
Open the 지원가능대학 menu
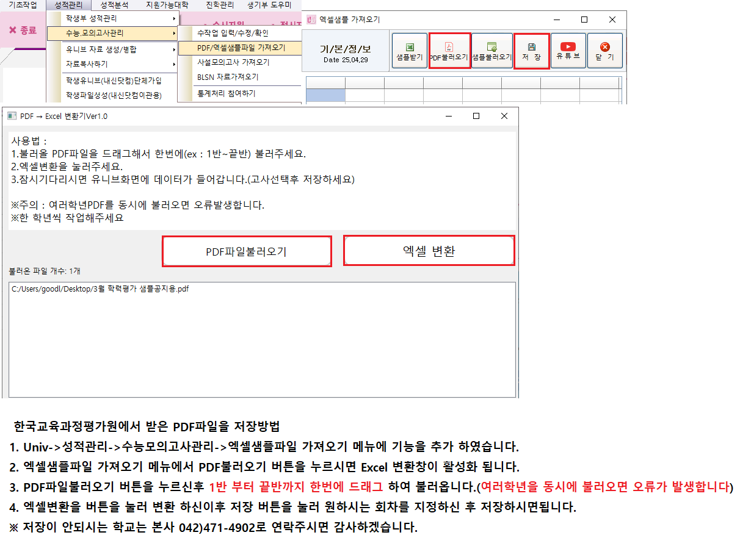point(167,5)
